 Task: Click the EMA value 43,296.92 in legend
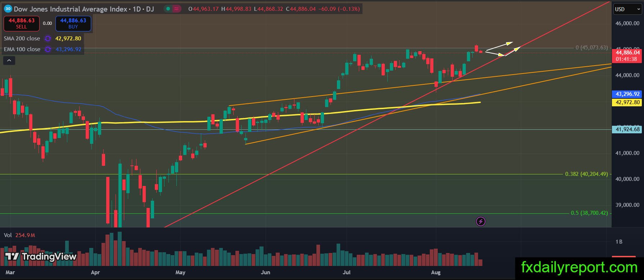(x=68, y=49)
